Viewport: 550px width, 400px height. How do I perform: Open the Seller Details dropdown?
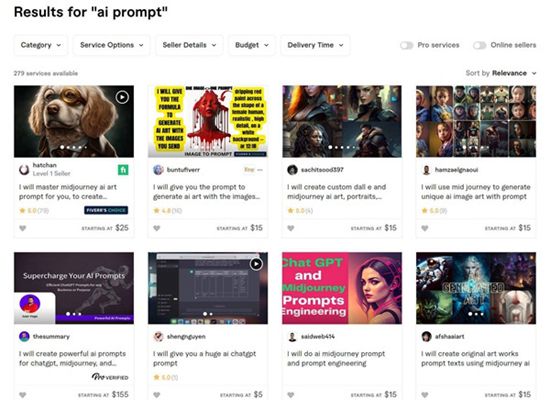pos(189,45)
